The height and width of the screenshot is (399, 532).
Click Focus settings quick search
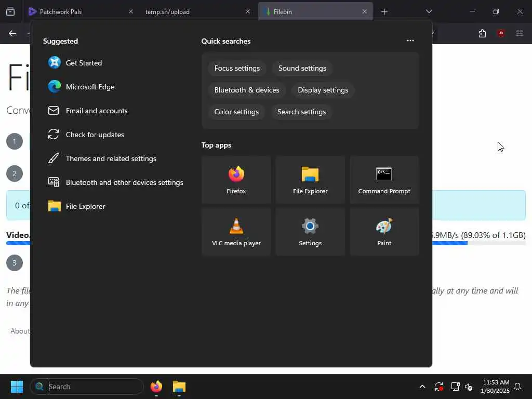(237, 68)
